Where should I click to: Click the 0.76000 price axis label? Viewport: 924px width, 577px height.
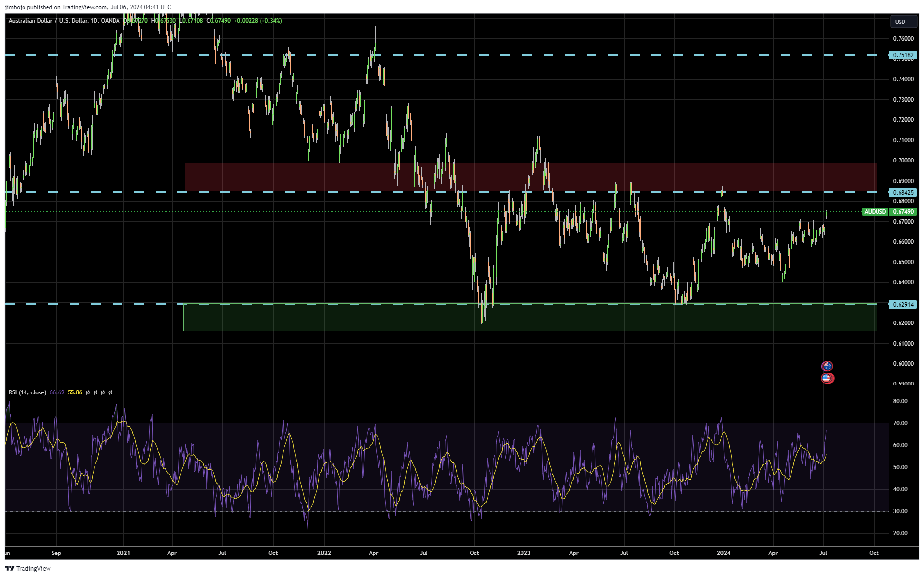pyautogui.click(x=903, y=39)
